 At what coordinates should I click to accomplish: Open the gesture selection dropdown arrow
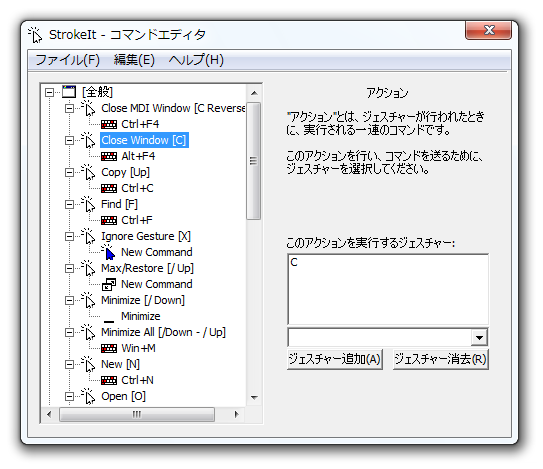tap(479, 337)
